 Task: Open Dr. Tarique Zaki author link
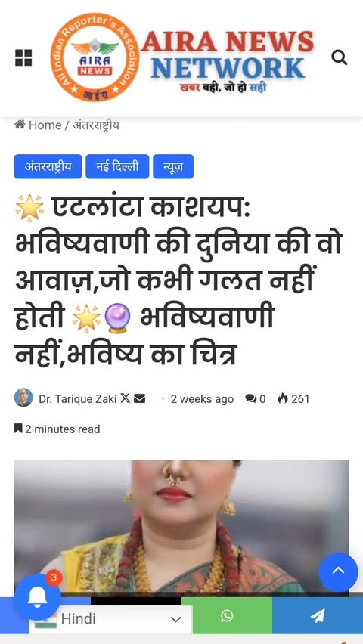pyautogui.click(x=78, y=399)
